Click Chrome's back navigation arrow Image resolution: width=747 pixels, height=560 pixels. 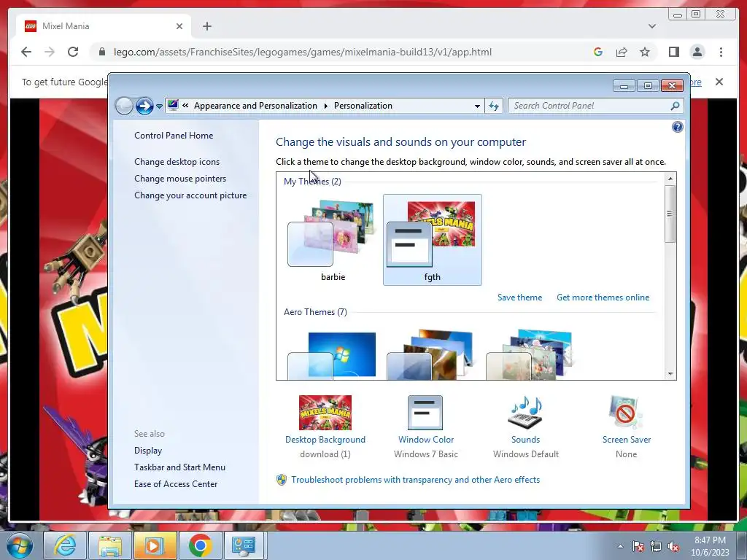click(x=26, y=52)
